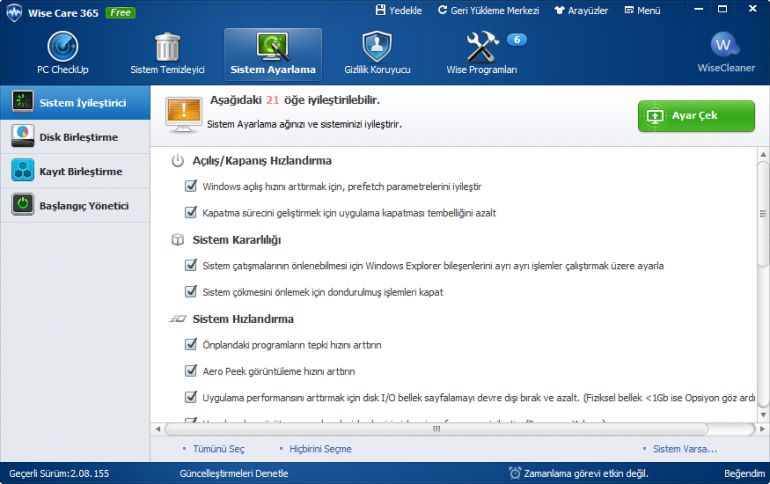Image resolution: width=770 pixels, height=484 pixels.
Task: Click Güncelleştirmeleri Denetle in status bar
Action: pyautogui.click(x=234, y=473)
